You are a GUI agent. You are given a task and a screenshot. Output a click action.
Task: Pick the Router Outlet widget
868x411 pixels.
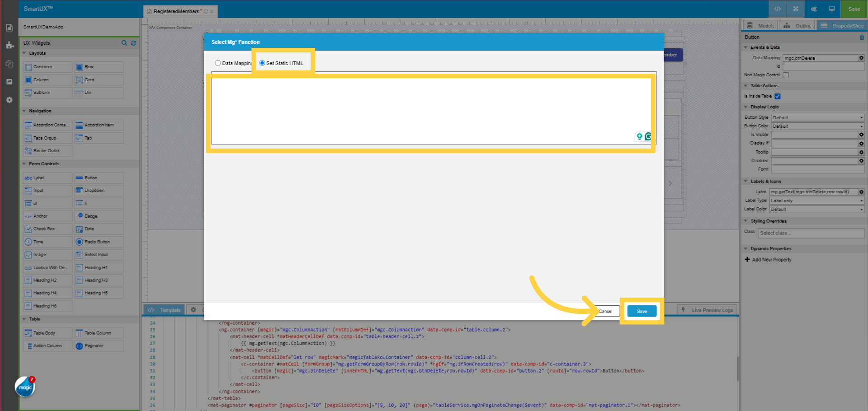pos(47,151)
